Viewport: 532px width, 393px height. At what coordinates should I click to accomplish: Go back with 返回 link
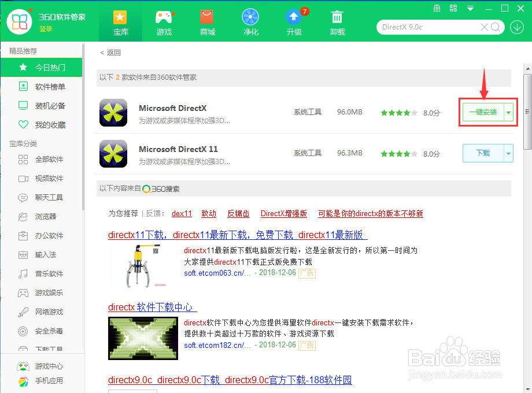[110, 53]
